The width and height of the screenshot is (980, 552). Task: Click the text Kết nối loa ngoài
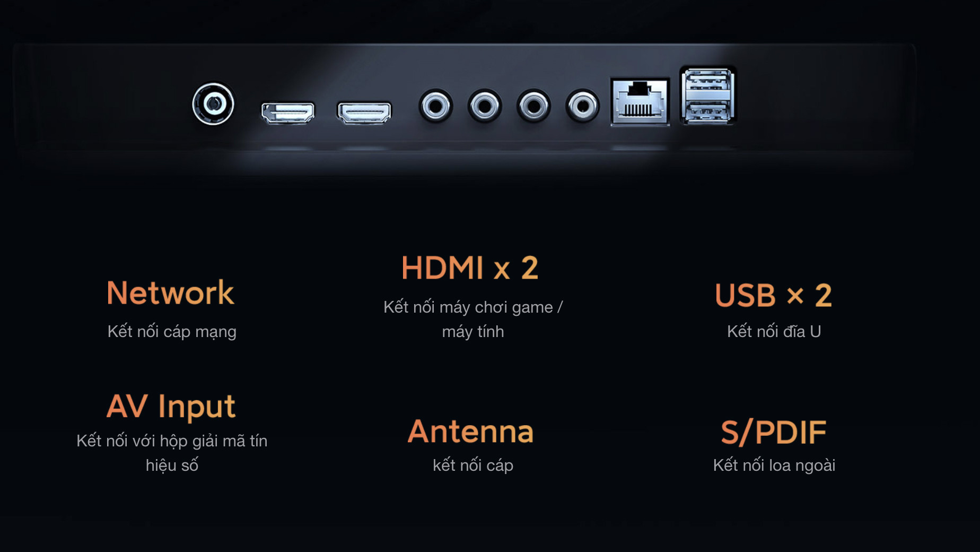click(774, 465)
